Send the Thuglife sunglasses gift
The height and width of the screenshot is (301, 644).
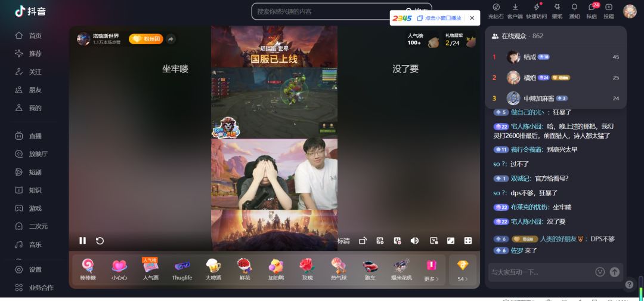click(x=182, y=269)
